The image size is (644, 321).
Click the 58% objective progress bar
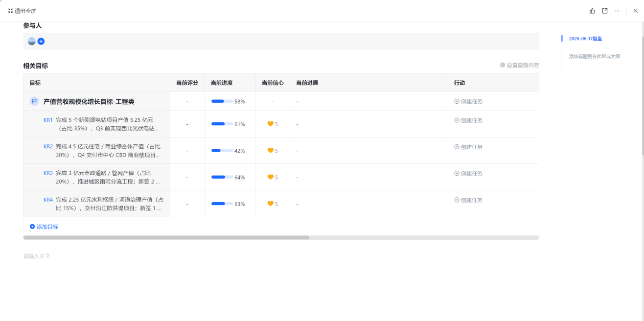click(x=222, y=101)
